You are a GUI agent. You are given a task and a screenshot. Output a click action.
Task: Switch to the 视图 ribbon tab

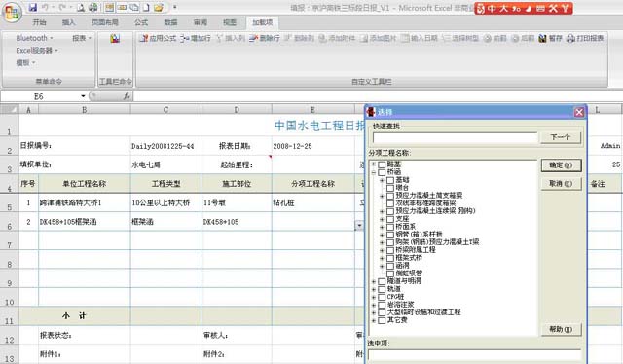pos(230,22)
